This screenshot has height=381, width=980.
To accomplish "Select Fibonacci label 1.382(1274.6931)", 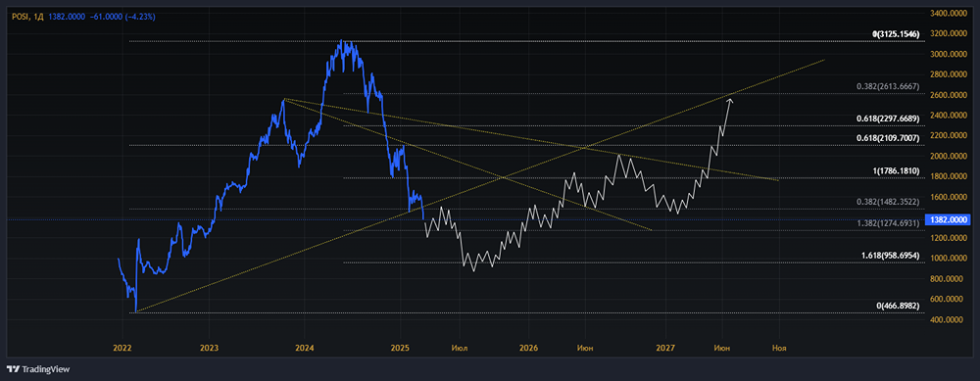I will (888, 223).
